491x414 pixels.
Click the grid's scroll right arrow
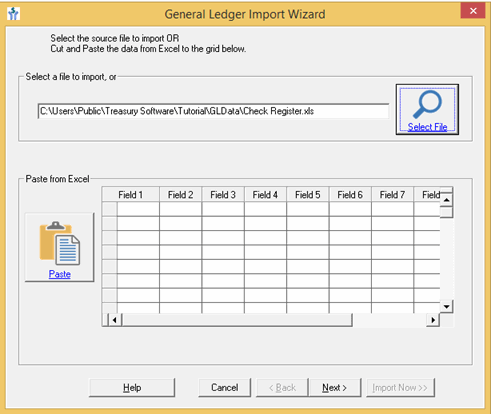433,320
